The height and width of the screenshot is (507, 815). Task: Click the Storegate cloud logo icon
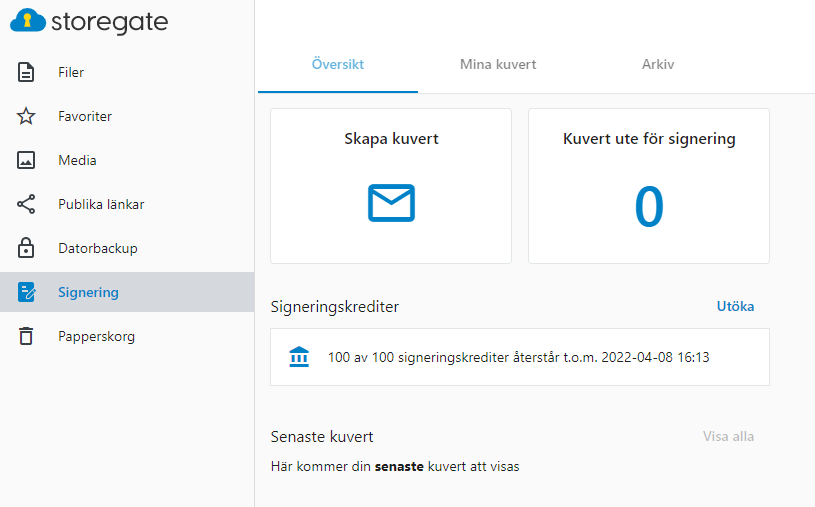[28, 21]
